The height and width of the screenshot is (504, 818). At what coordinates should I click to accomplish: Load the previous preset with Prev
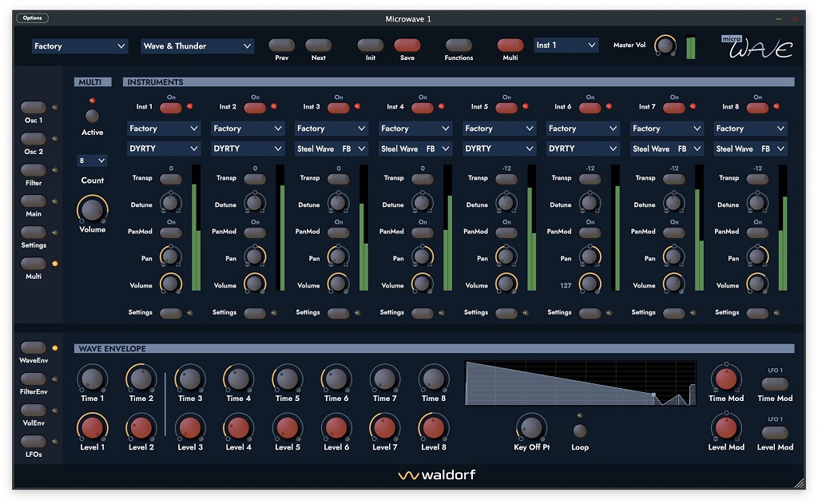282,46
